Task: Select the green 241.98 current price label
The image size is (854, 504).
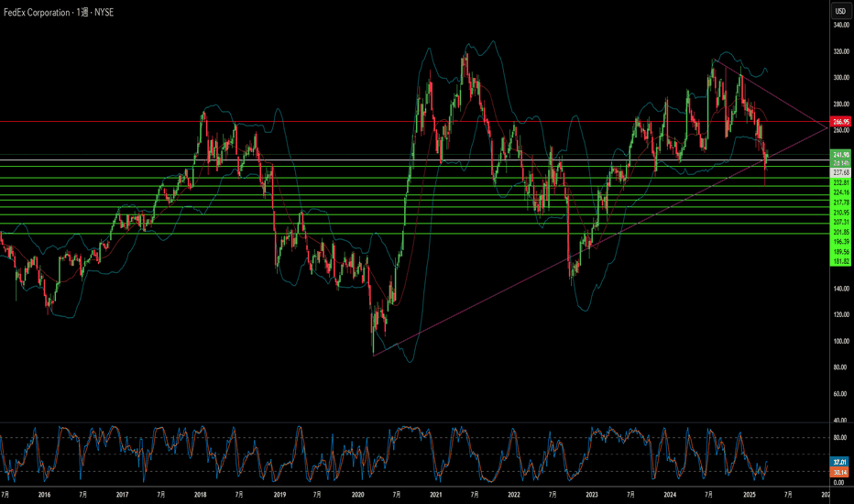Action: 840,155
